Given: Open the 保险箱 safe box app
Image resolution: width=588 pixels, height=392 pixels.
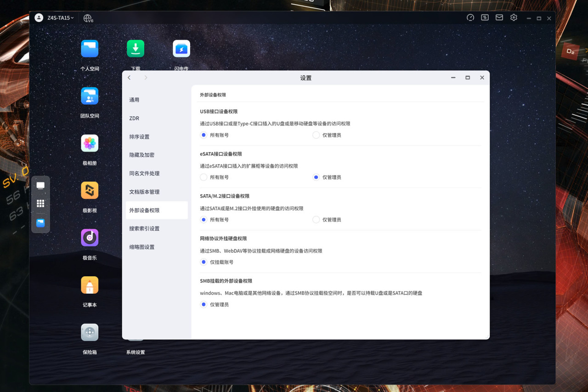Looking at the screenshot, I should [x=90, y=332].
